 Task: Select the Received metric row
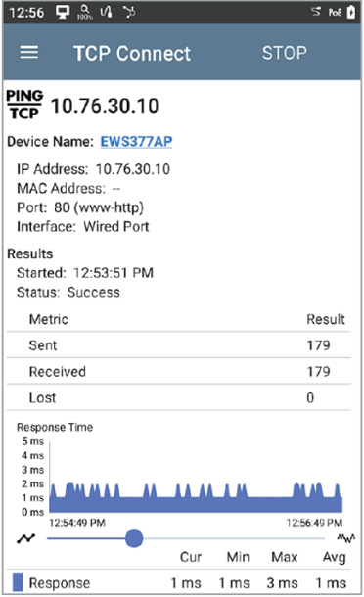(x=178, y=371)
